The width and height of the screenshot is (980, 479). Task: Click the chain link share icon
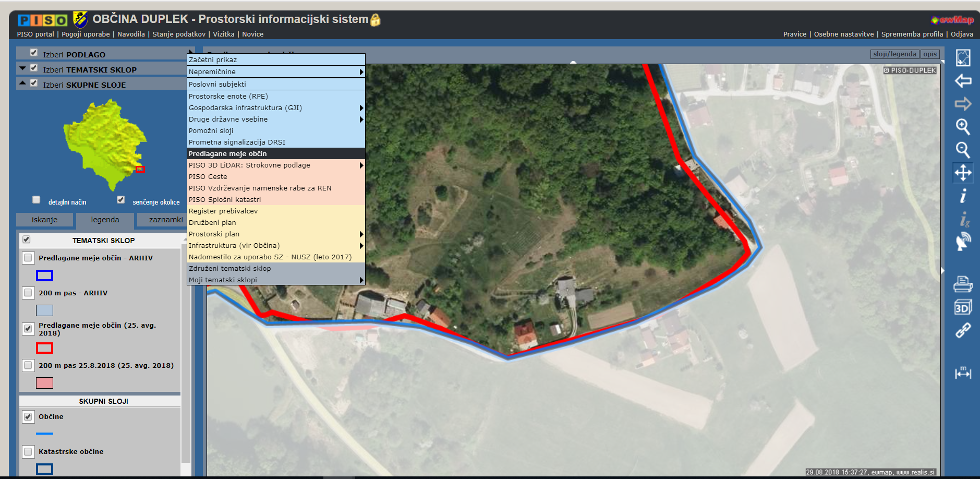963,330
